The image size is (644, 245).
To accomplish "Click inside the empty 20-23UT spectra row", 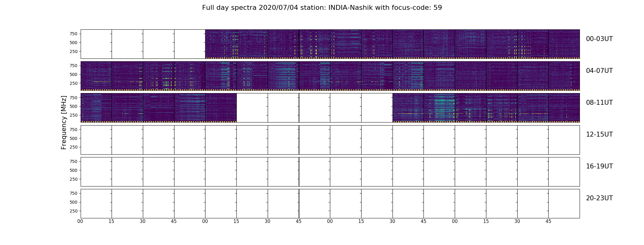I will (x=330, y=203).
